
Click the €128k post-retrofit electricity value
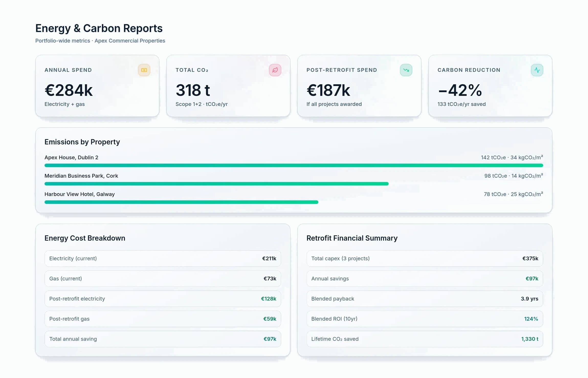(x=269, y=299)
